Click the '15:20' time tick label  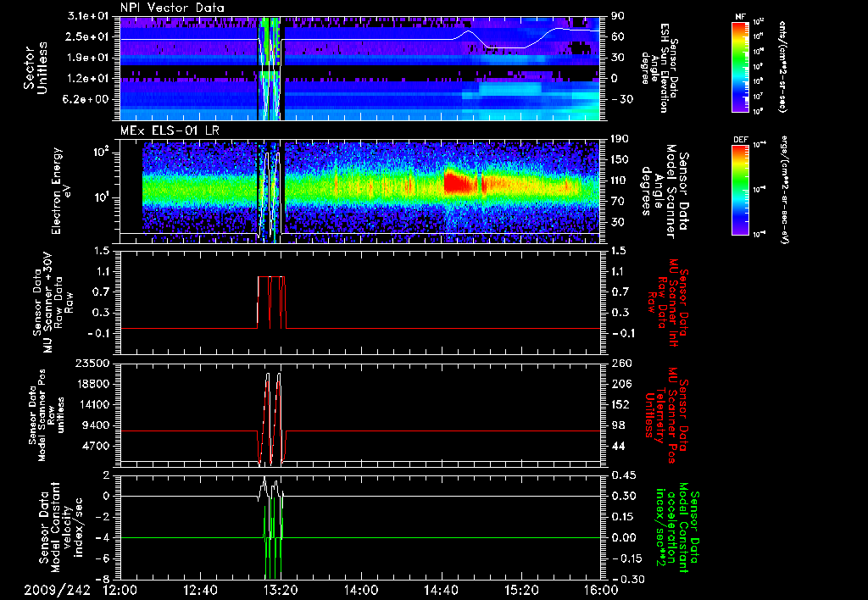coord(521,590)
